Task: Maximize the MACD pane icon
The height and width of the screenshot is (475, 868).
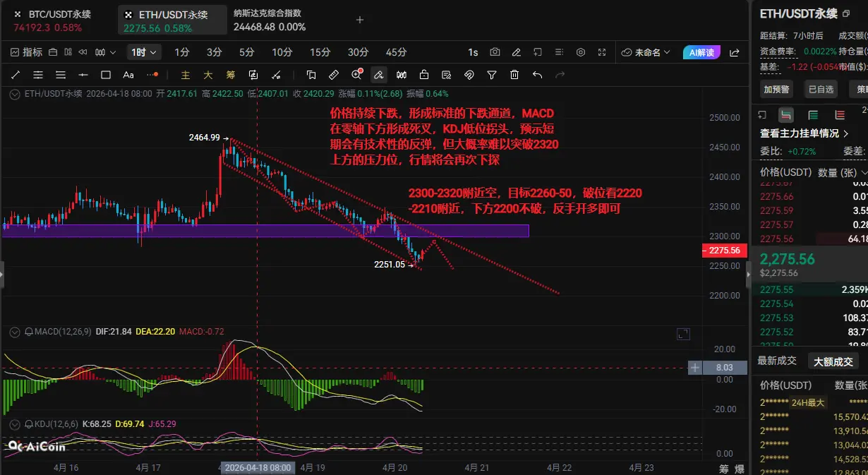Action: (x=682, y=333)
